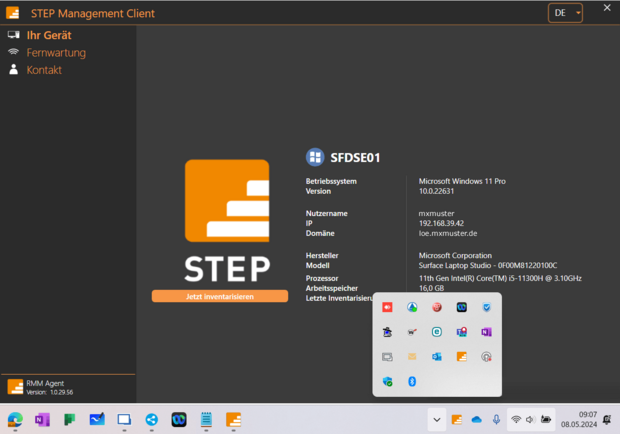Open the yellow envelope tray icon
The image size is (620, 434).
412,357
